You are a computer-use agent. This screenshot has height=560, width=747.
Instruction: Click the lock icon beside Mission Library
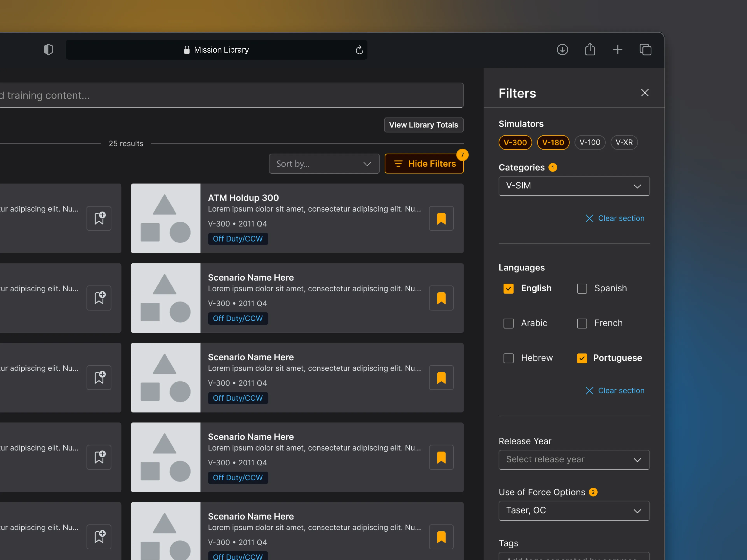pyautogui.click(x=187, y=50)
